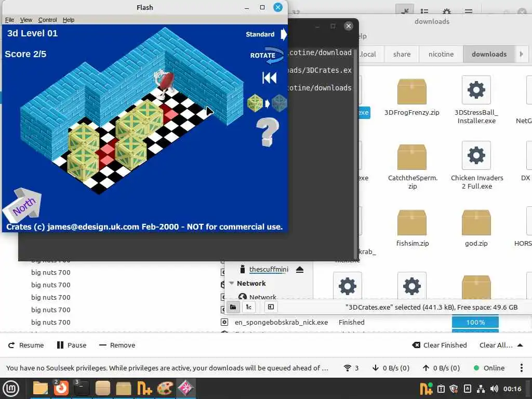
Task: Open the file manager hamburger menu
Action: click(x=469, y=11)
